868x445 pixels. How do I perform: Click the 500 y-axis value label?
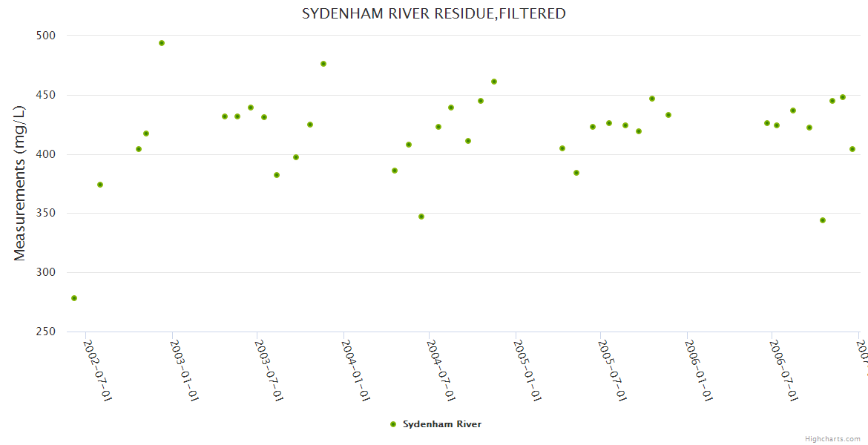[x=46, y=36]
